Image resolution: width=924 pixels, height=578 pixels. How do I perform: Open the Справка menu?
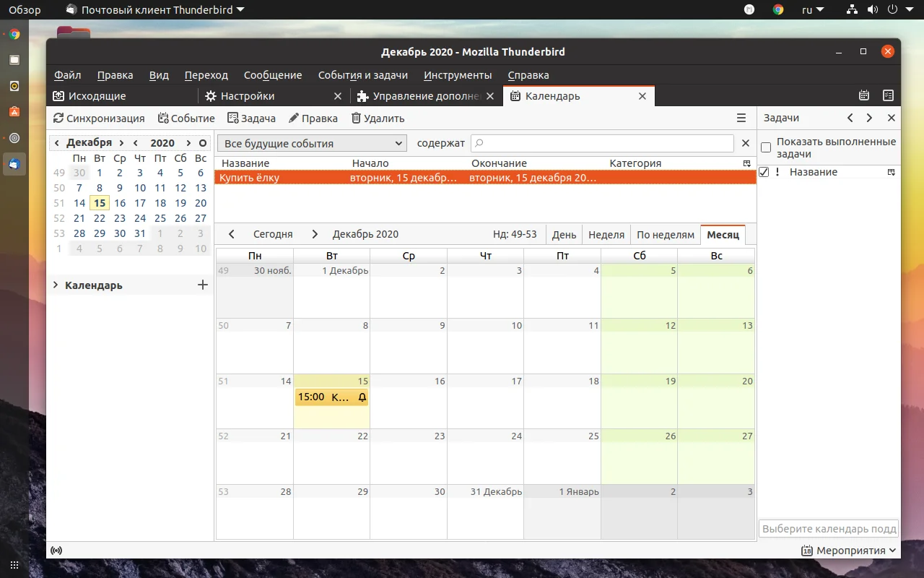pos(528,75)
